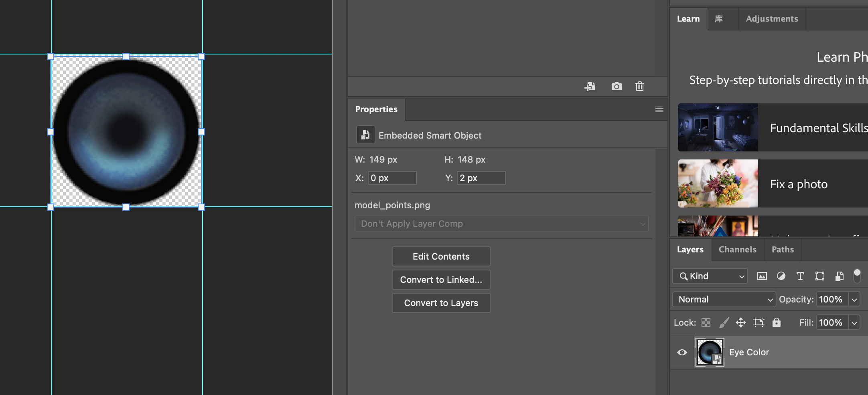Hide the Eye Color layer

(682, 352)
